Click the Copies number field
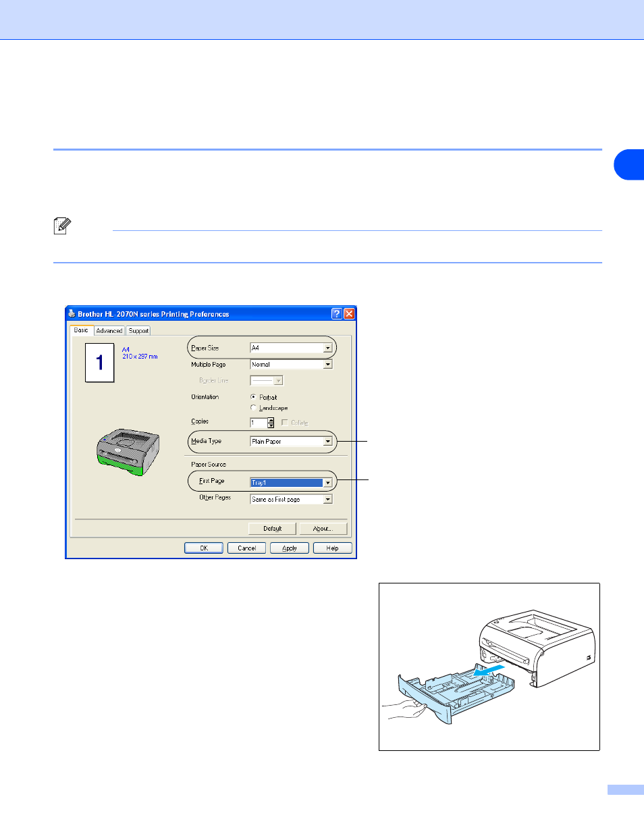 point(259,423)
